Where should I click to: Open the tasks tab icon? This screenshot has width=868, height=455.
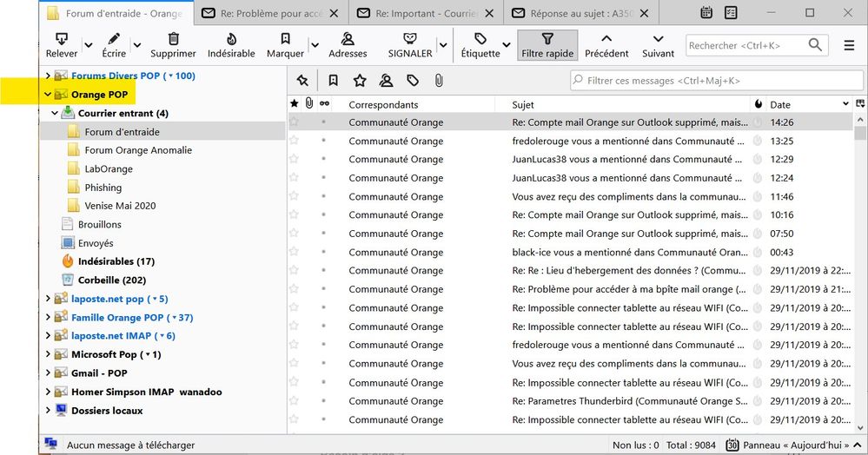[731, 13]
